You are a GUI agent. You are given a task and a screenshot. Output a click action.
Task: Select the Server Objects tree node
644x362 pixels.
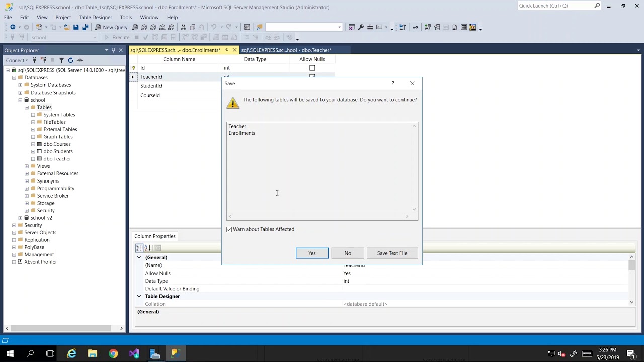point(40,233)
